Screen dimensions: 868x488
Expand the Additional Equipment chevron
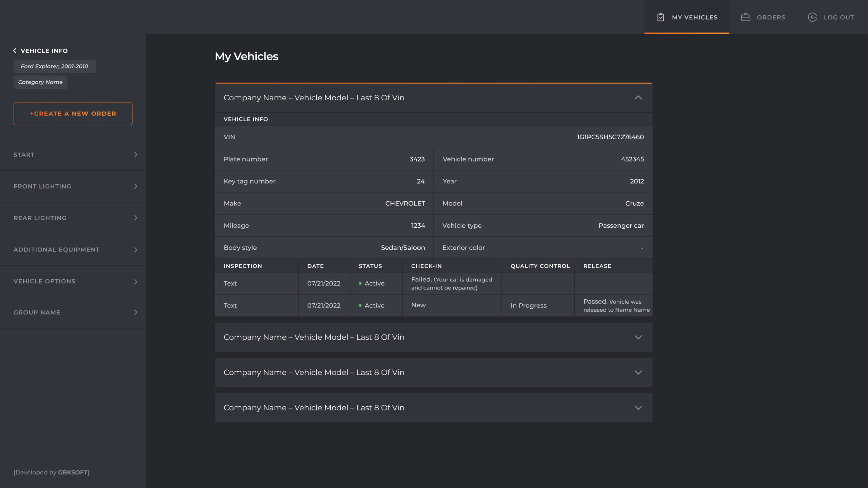click(136, 250)
